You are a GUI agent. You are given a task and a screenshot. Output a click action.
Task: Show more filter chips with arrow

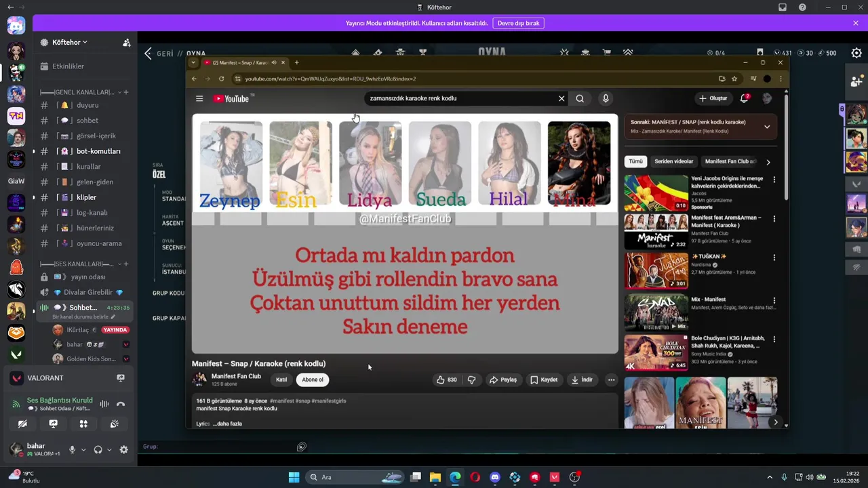768,162
